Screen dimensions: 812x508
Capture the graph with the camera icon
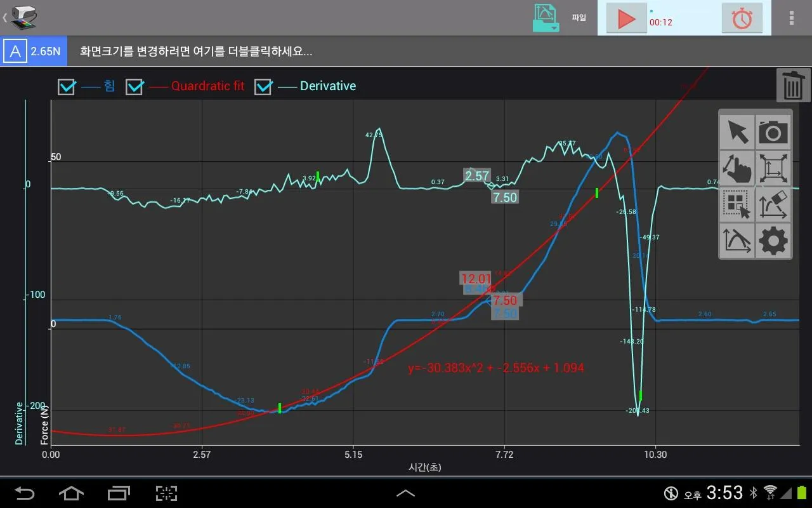pos(773,132)
